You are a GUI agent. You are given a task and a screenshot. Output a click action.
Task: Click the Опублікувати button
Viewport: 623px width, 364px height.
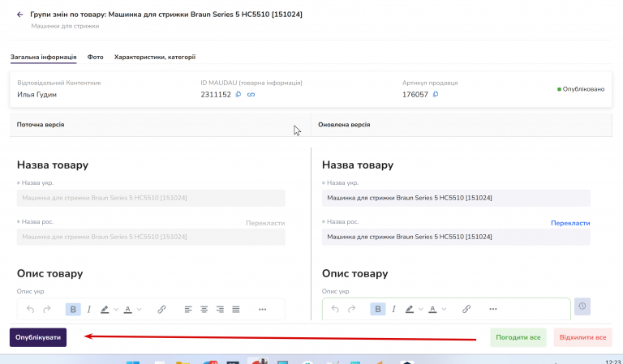(38, 337)
